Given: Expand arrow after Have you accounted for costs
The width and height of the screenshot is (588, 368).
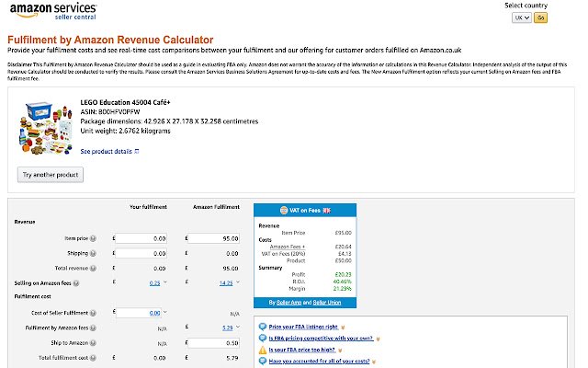Looking at the screenshot, I should [374, 362].
